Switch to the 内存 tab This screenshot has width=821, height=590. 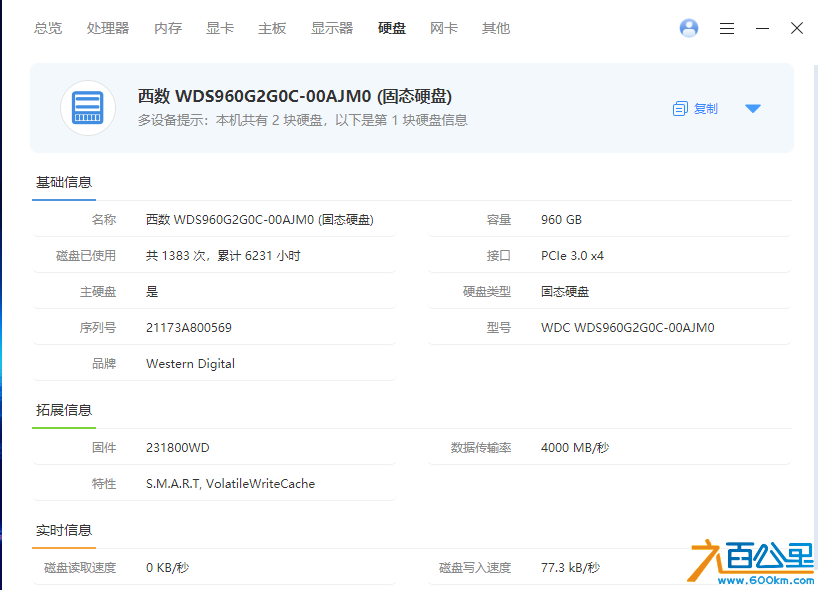point(168,28)
